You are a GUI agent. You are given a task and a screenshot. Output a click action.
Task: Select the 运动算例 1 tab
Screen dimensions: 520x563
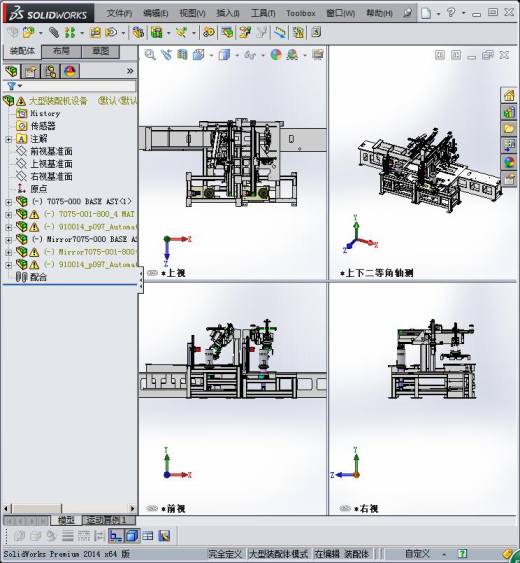pyautogui.click(x=109, y=520)
